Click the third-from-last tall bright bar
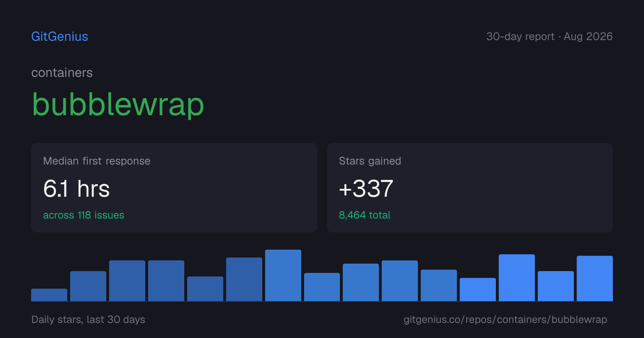 click(x=517, y=278)
